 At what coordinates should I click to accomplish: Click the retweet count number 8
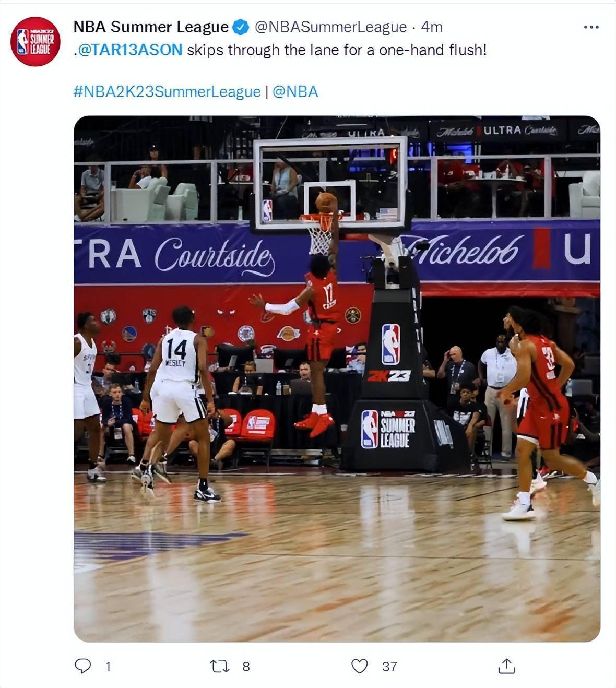[x=246, y=666]
